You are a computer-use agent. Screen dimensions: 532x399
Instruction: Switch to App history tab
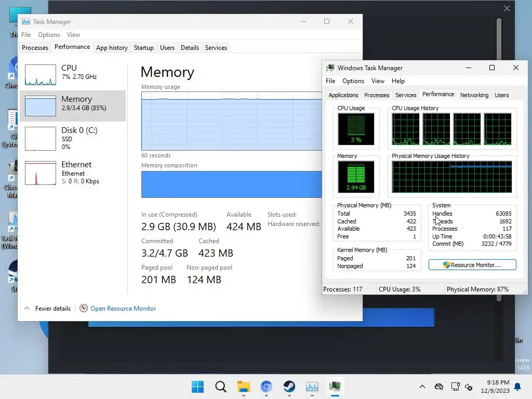112,47
